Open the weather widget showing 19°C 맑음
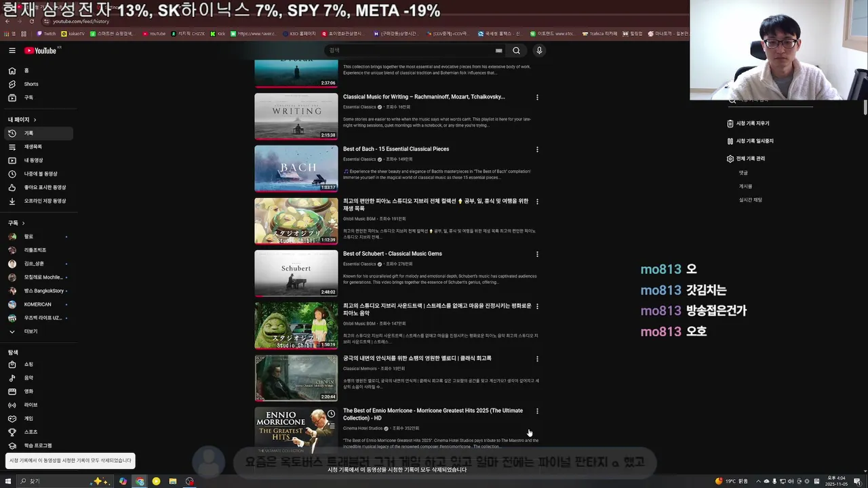 pyautogui.click(x=731, y=481)
